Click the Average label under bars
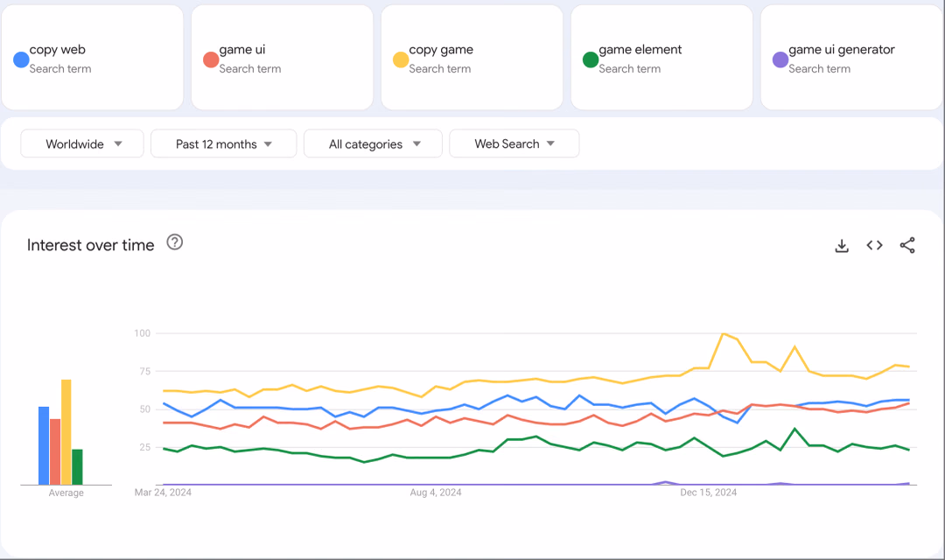The width and height of the screenshot is (945, 560). coord(66,493)
